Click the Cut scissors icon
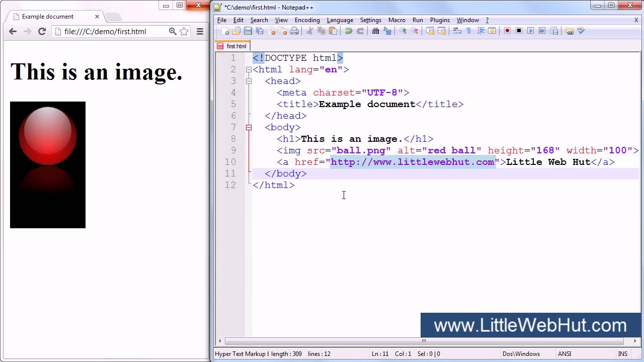Viewport: 644px width, 362px height. 310,31
